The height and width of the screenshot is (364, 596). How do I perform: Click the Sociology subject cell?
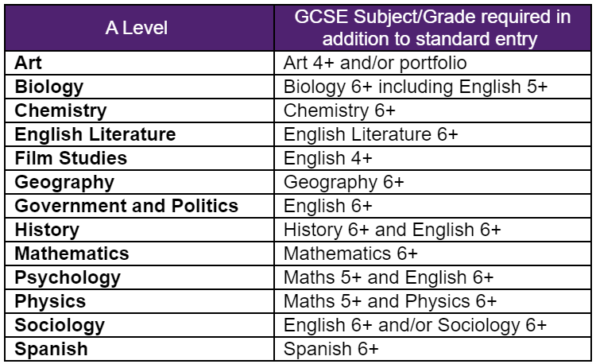coord(60,325)
